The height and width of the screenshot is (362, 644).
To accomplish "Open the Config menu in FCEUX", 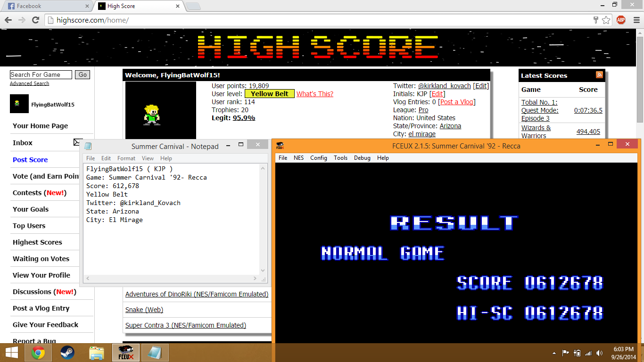I will 318,158.
